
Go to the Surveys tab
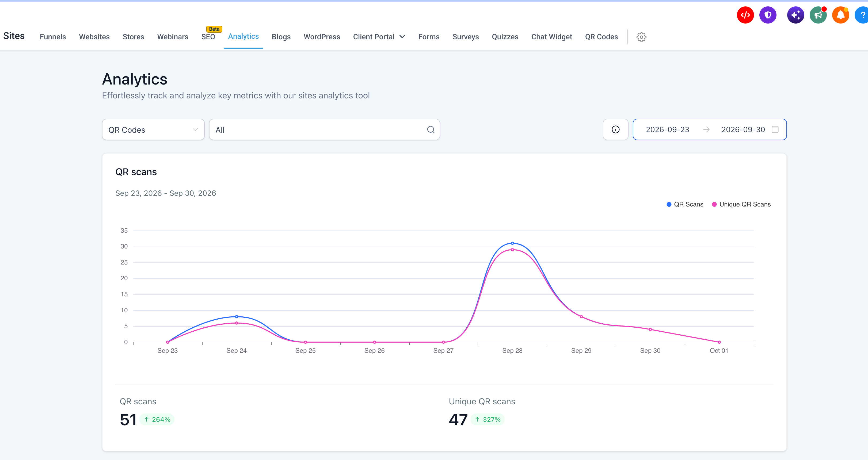465,37
